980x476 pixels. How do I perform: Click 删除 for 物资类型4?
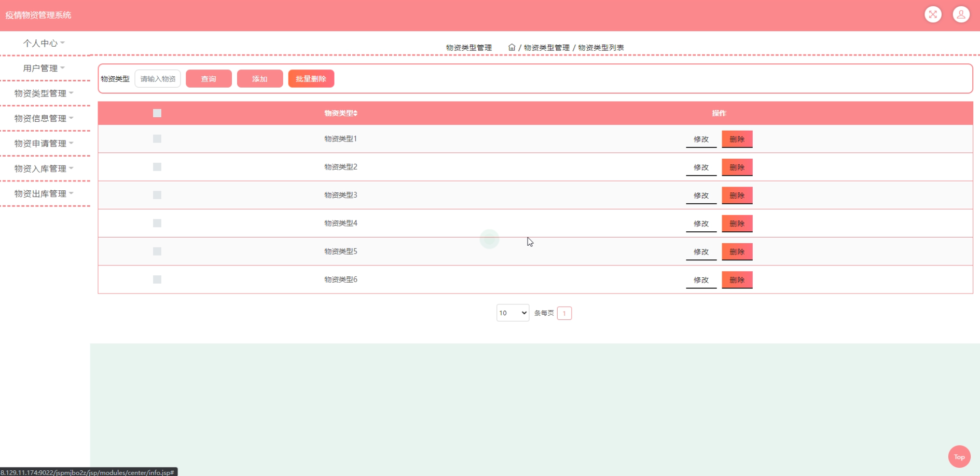point(737,223)
